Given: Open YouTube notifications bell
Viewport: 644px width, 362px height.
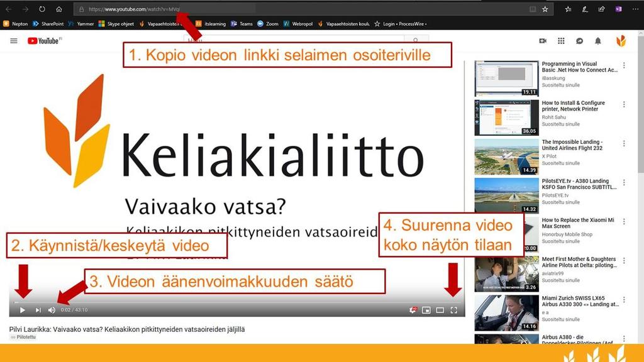Looking at the screenshot, I should click(598, 41).
